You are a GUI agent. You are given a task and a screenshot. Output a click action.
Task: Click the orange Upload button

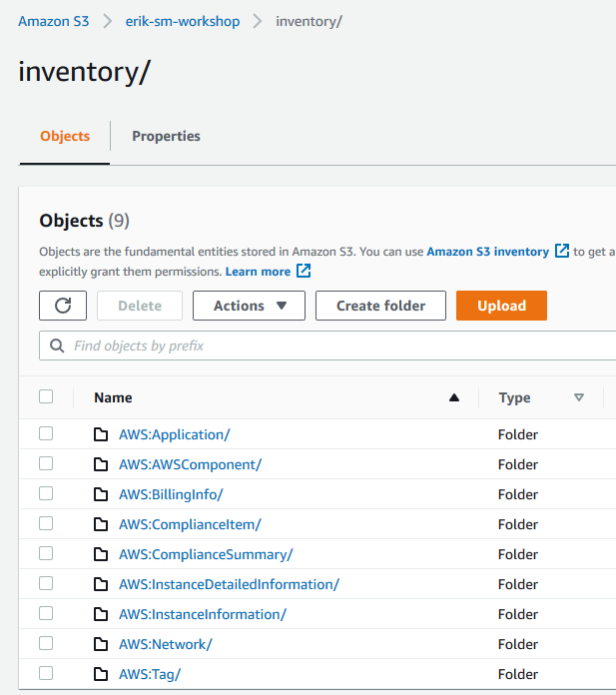501,306
